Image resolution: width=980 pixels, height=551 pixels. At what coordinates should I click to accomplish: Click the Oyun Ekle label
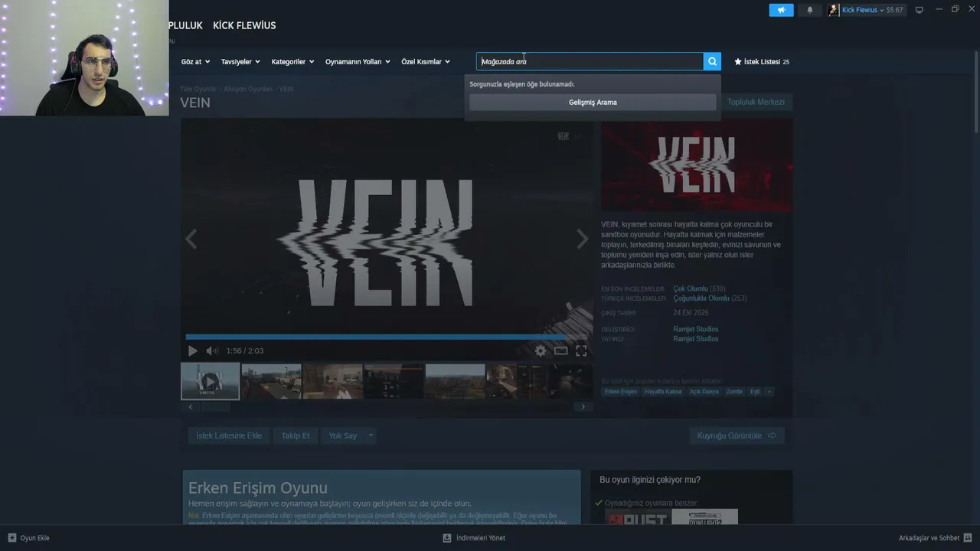pyautogui.click(x=34, y=538)
